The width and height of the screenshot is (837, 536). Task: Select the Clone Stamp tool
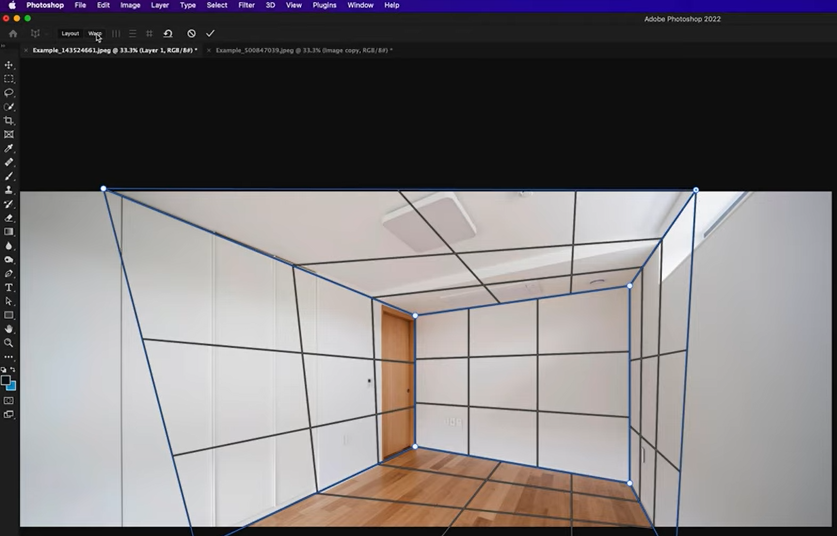[x=9, y=190]
